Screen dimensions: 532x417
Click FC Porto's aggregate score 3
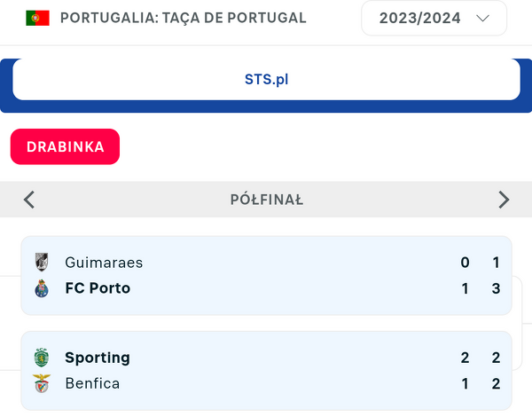pyautogui.click(x=496, y=288)
